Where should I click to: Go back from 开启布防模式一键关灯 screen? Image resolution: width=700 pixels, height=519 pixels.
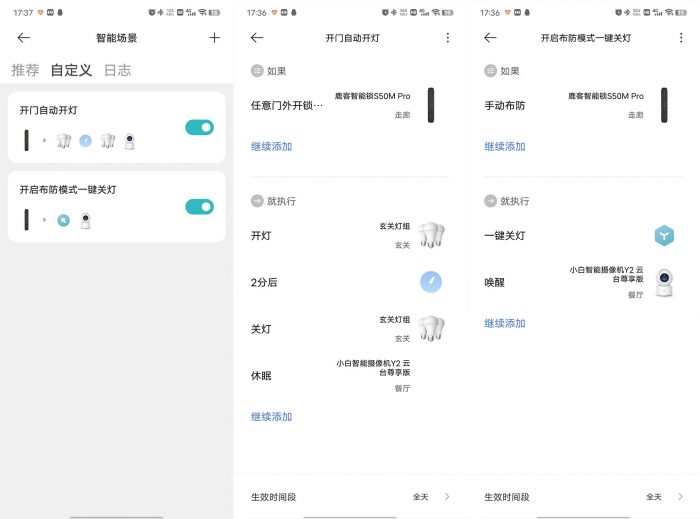[490, 38]
